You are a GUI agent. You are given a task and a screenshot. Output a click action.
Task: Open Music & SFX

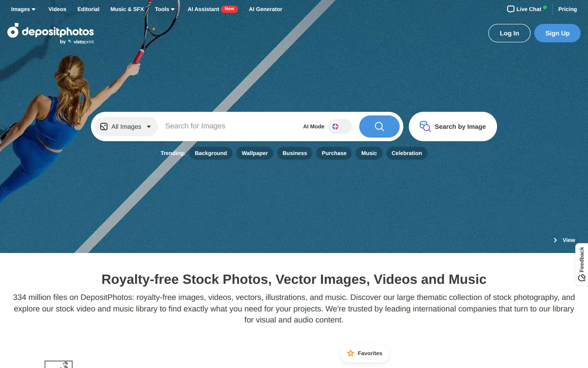coord(127,9)
